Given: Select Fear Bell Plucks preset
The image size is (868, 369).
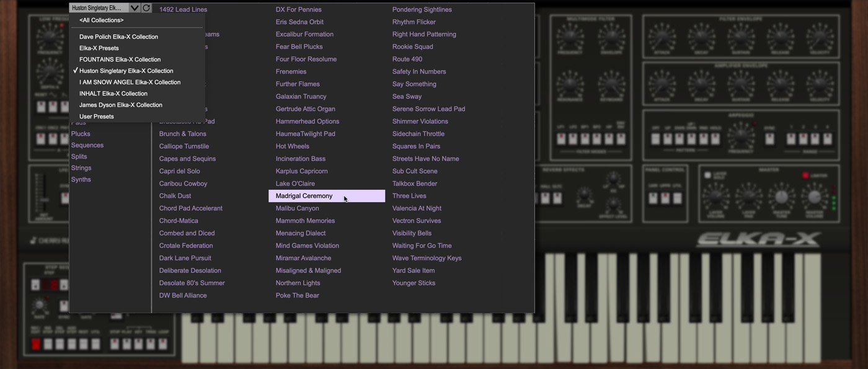Looking at the screenshot, I should [299, 47].
